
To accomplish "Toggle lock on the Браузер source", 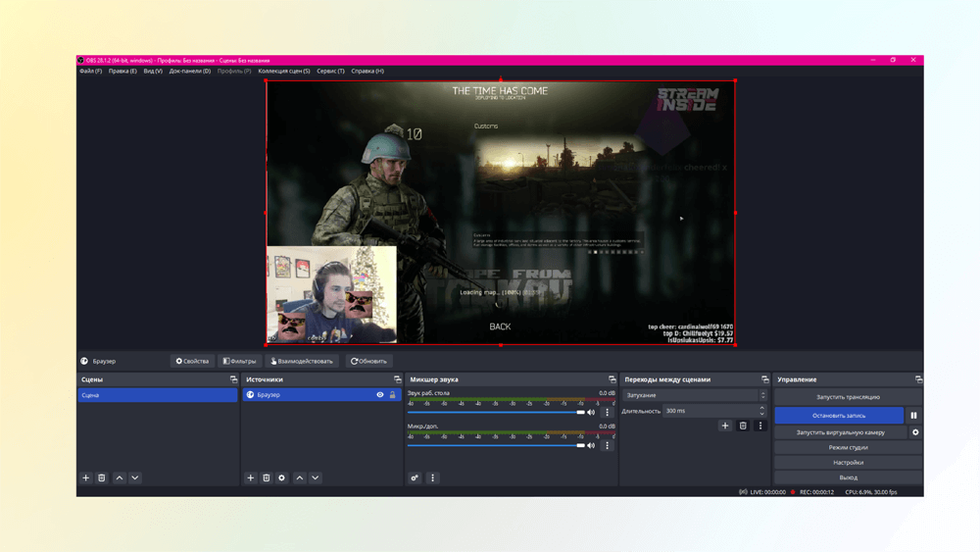I will [x=393, y=394].
